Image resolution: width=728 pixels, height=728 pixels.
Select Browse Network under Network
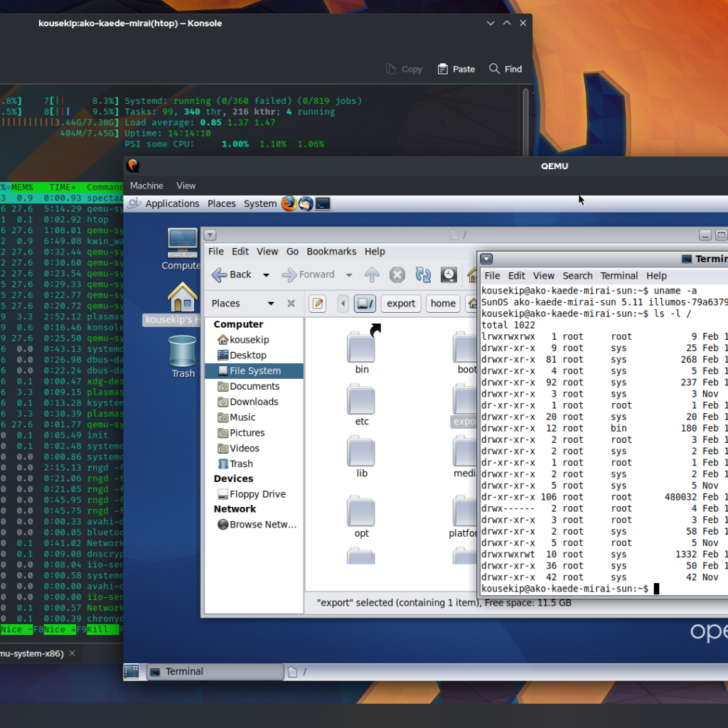tap(254, 525)
